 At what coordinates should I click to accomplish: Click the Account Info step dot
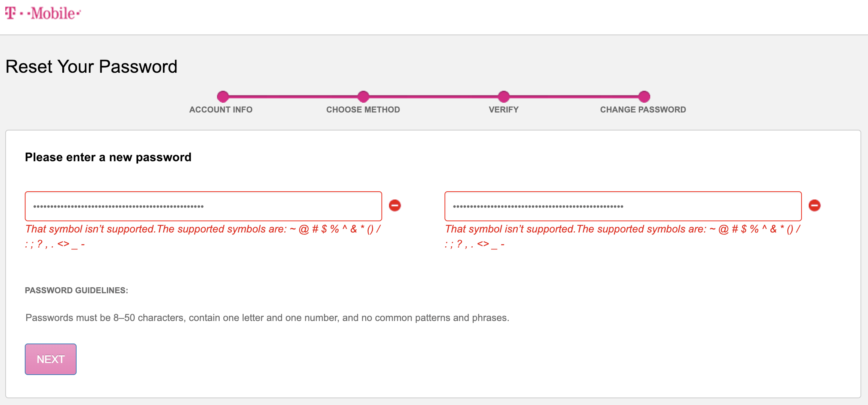(223, 96)
